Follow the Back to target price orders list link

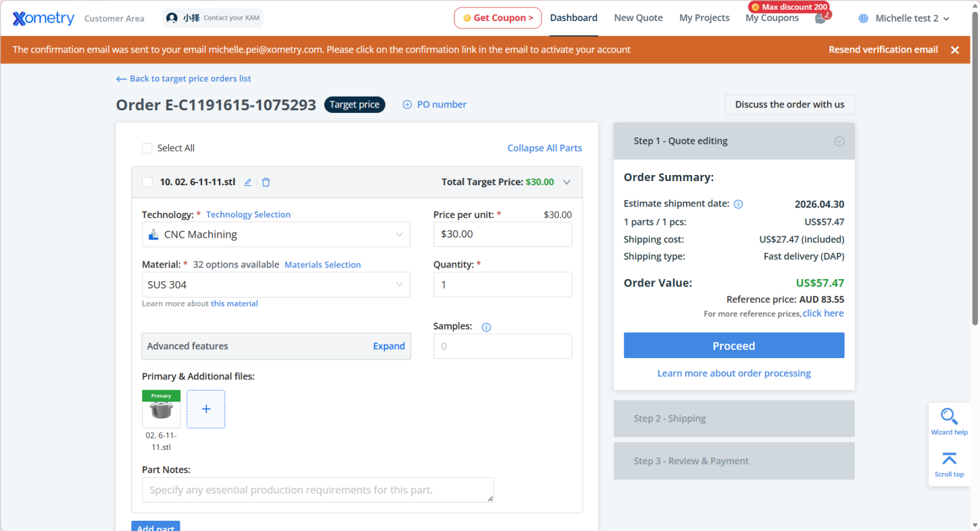(184, 79)
